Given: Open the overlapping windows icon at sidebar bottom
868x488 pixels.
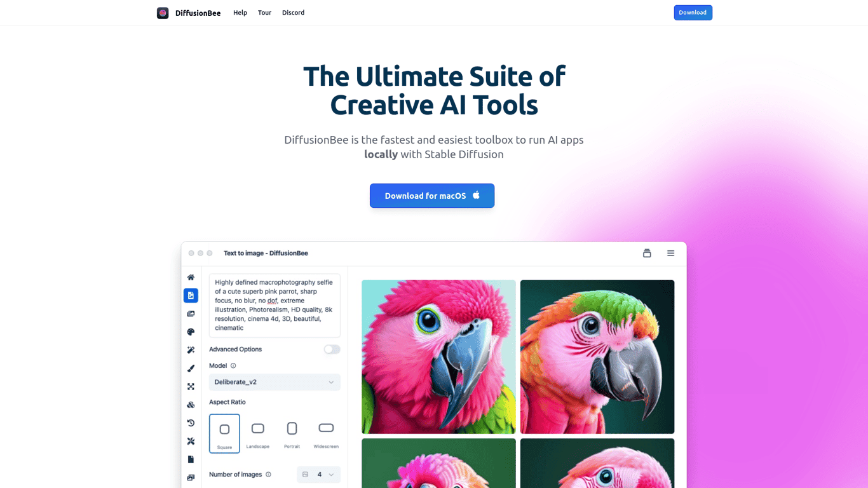Looking at the screenshot, I should click(191, 477).
